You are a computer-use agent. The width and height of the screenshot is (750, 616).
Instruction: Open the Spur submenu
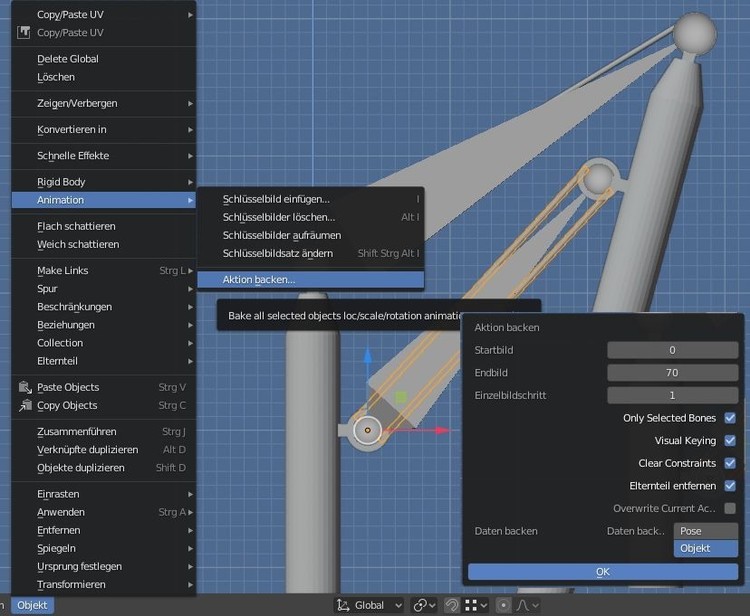point(104,288)
